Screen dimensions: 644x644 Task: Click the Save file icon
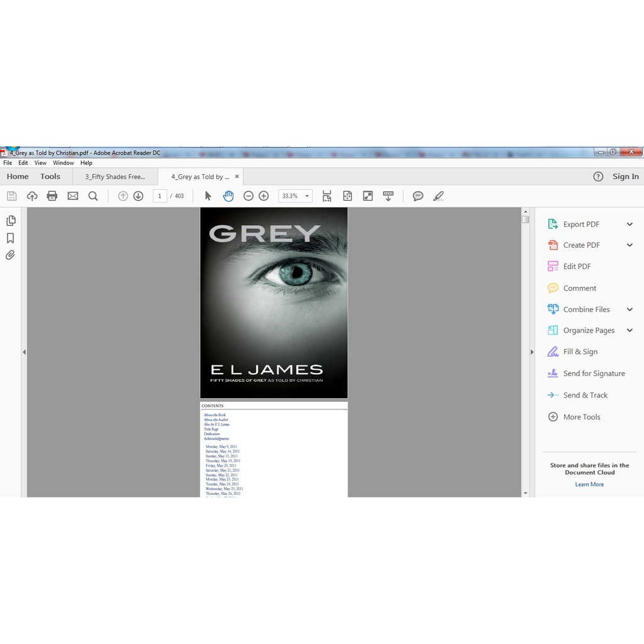click(11, 196)
